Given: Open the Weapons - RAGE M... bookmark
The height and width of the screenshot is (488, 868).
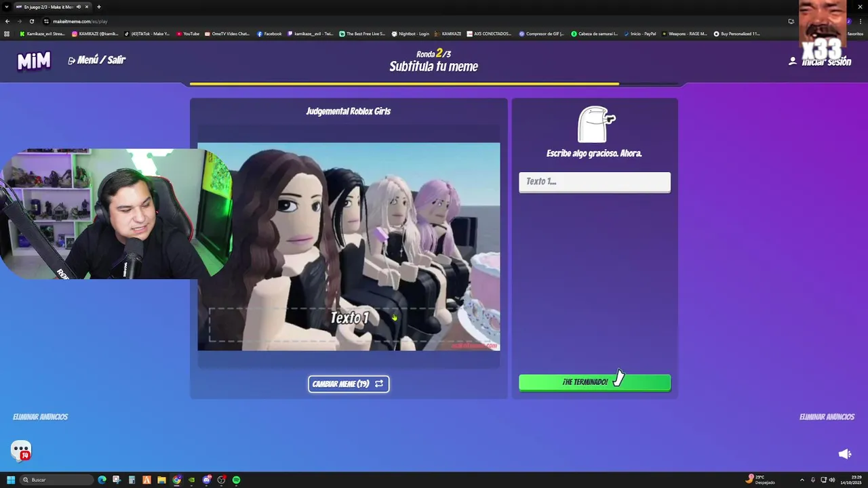Looking at the screenshot, I should [684, 33].
